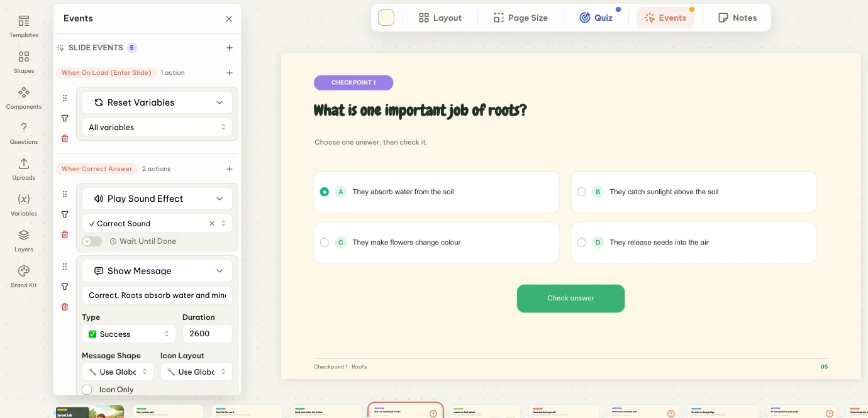Switch to the Notes tab
The image size is (868, 418).
(x=737, y=18)
